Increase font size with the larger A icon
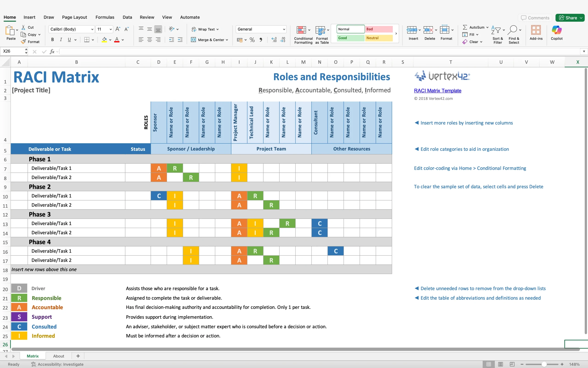The height and width of the screenshot is (368, 588). 118,29
